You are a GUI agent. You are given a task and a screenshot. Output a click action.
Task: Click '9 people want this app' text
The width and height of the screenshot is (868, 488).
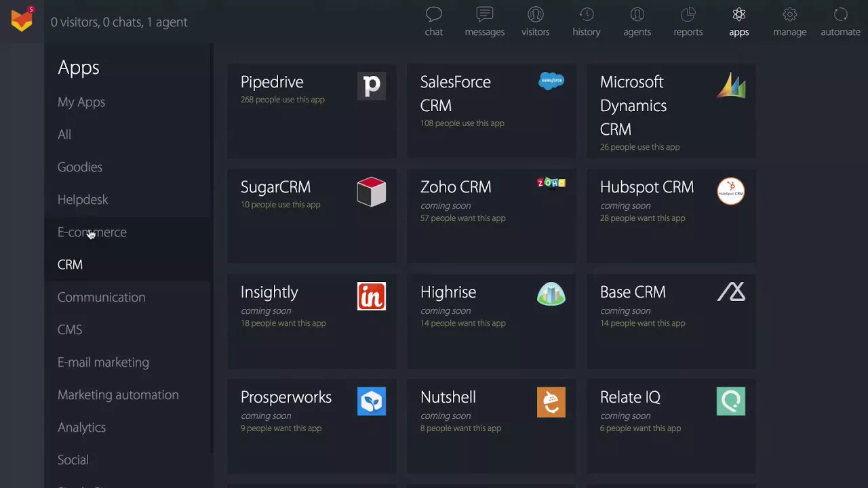pyautogui.click(x=281, y=428)
